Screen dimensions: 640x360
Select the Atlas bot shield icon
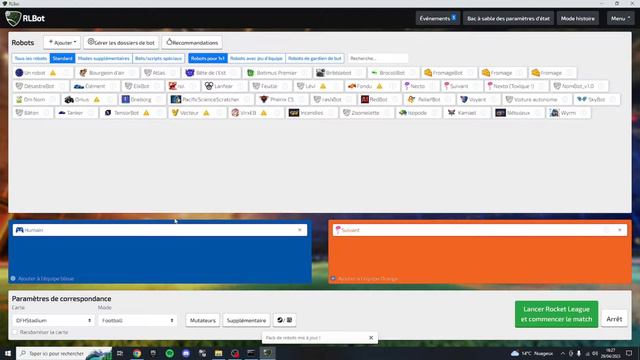(148, 73)
